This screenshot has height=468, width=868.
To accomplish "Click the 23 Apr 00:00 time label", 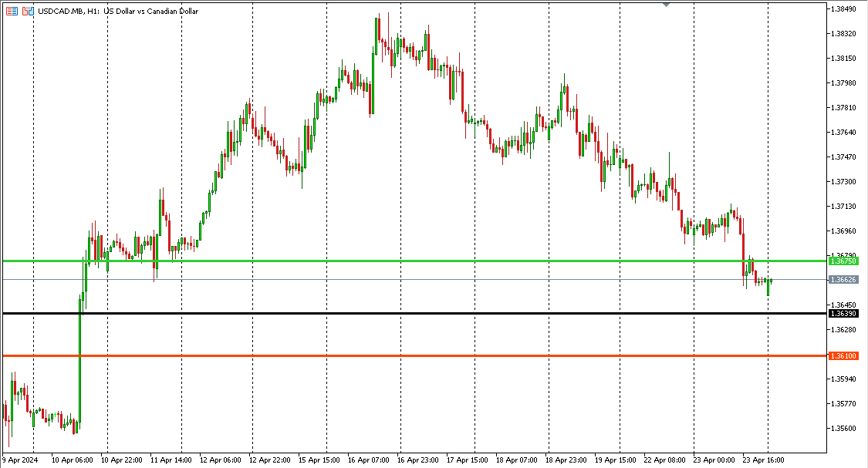I will point(714,460).
